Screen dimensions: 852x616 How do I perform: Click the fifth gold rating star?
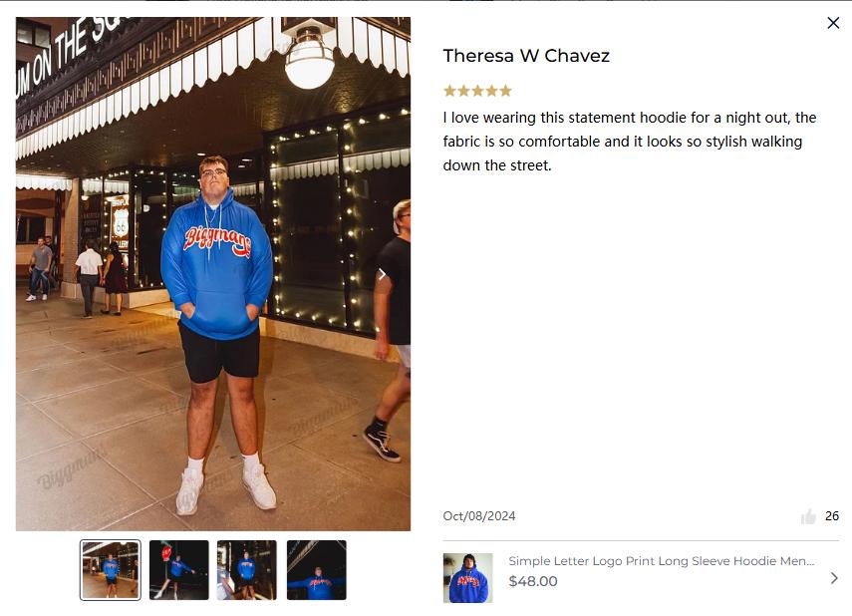(506, 91)
